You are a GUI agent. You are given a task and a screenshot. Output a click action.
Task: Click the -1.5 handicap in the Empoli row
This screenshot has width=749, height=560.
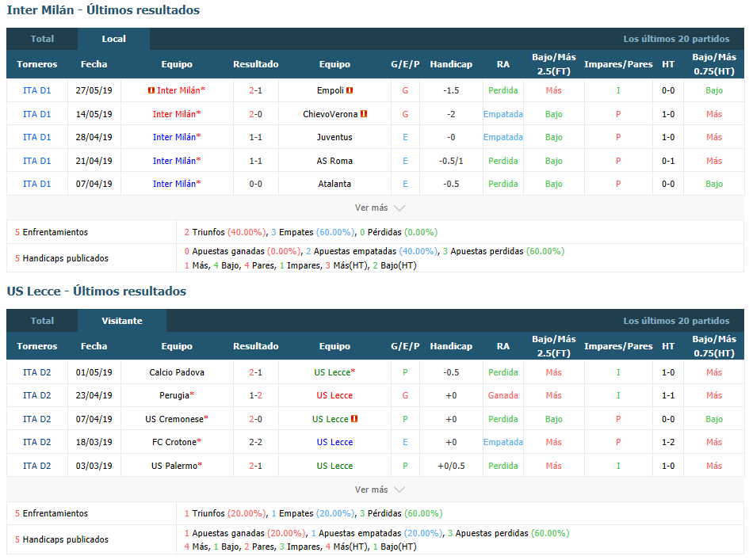click(451, 90)
